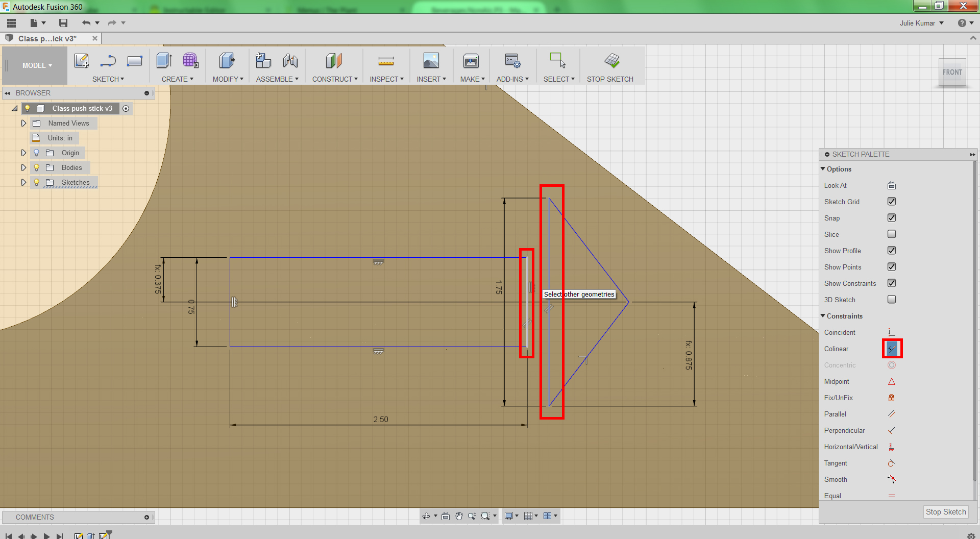Collapse the Constraints section in Sketch Palette
Image resolution: width=980 pixels, height=539 pixels.
(823, 316)
